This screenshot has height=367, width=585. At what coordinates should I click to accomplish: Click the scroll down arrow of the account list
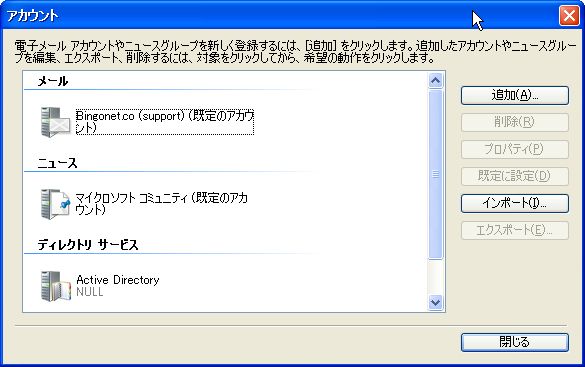(435, 302)
